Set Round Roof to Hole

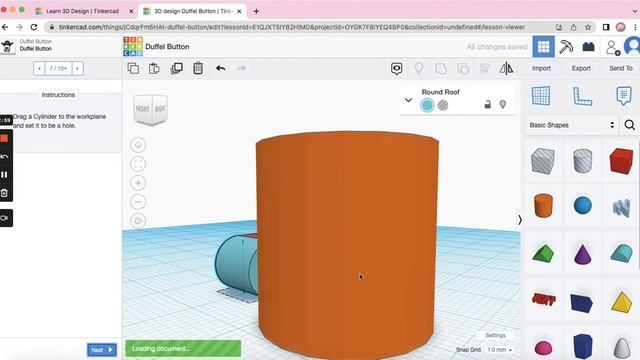click(443, 105)
